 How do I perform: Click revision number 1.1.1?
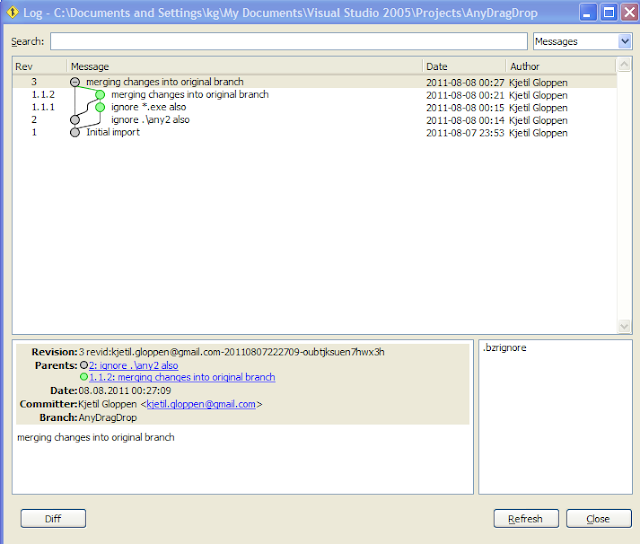tap(43, 107)
